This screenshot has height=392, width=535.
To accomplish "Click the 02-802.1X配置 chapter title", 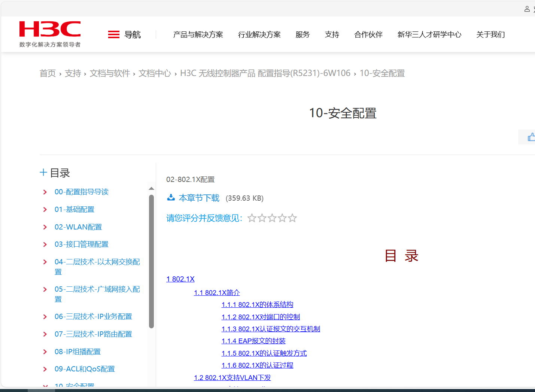I will pyautogui.click(x=191, y=180).
